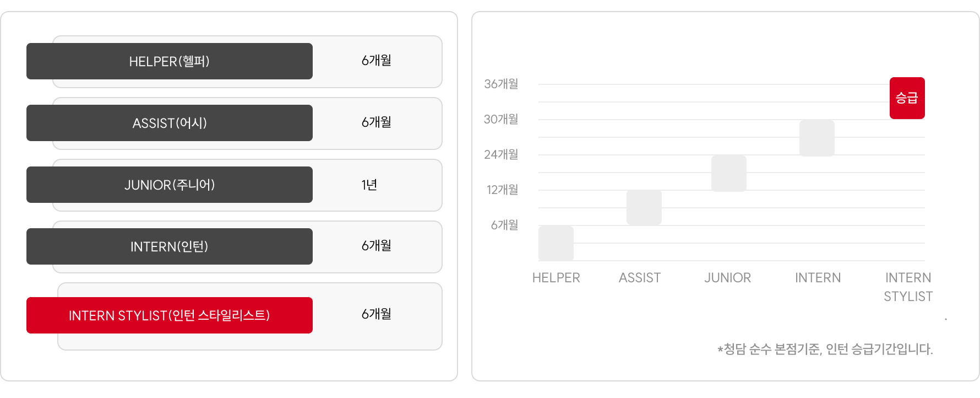Click the HELPER gray block in chart
Screen dimensions: 980x398
coord(556,243)
